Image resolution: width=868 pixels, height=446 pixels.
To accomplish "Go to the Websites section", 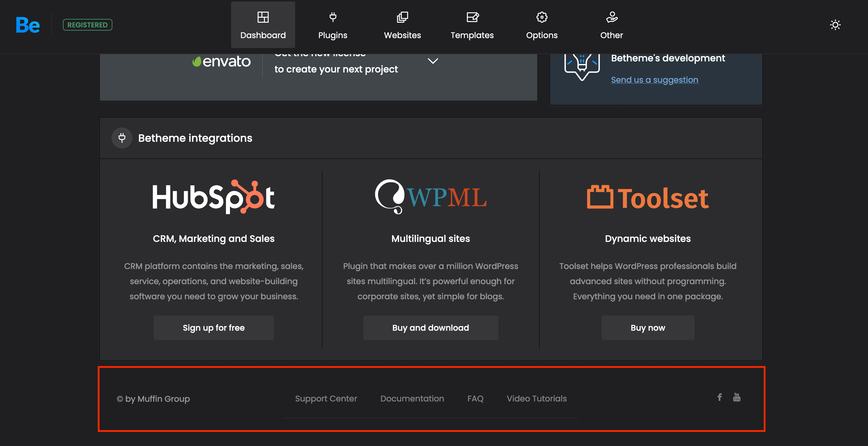I will tap(402, 25).
